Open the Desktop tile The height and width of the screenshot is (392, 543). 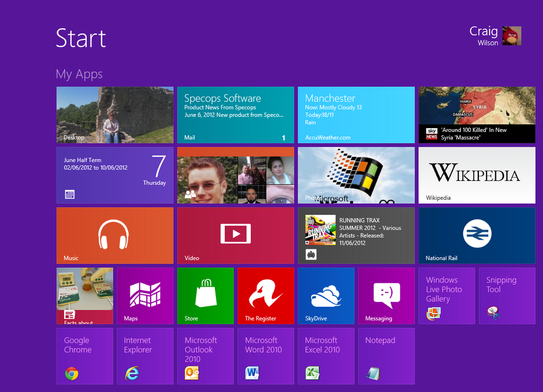(115, 115)
